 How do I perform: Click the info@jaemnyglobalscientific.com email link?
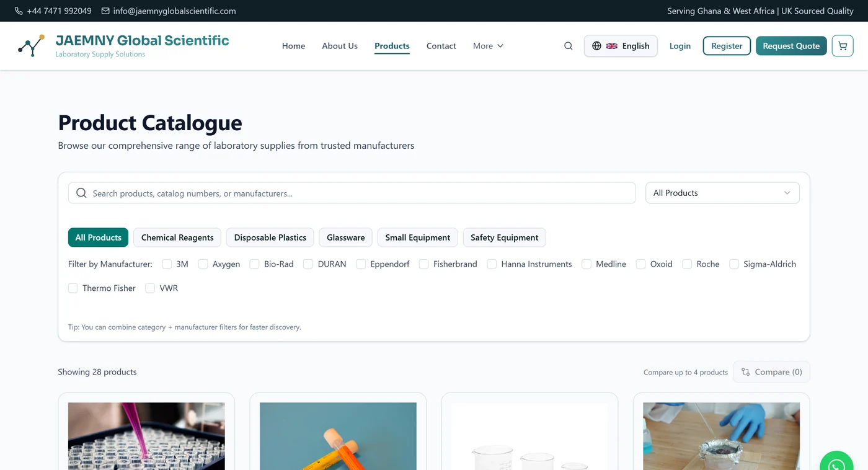coord(174,11)
